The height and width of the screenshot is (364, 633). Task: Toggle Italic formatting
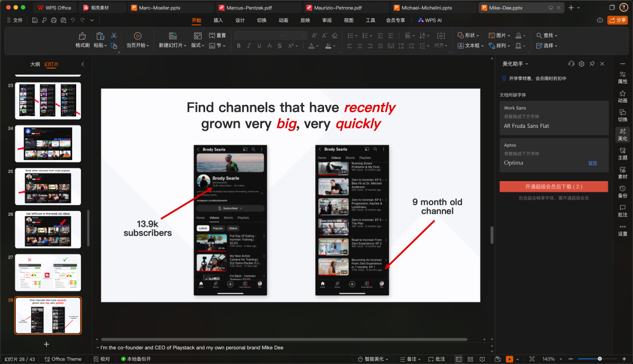(249, 46)
